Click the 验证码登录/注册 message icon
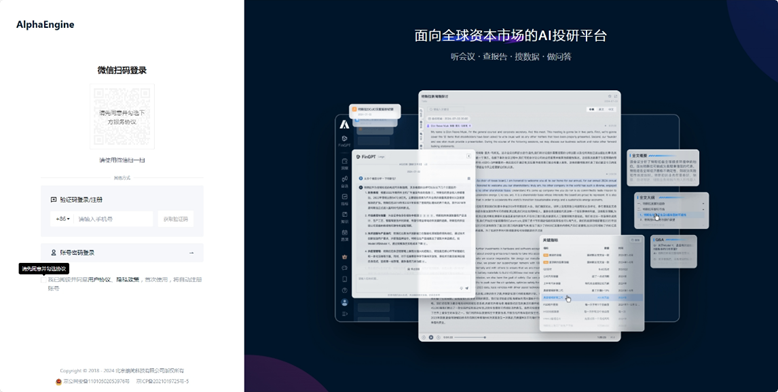Screen dimensions: 778x392 point(54,199)
